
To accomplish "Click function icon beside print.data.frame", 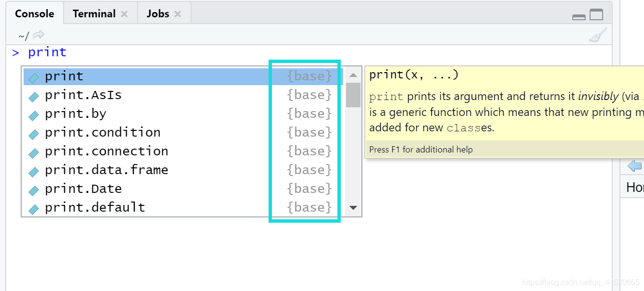I will tap(34, 172).
